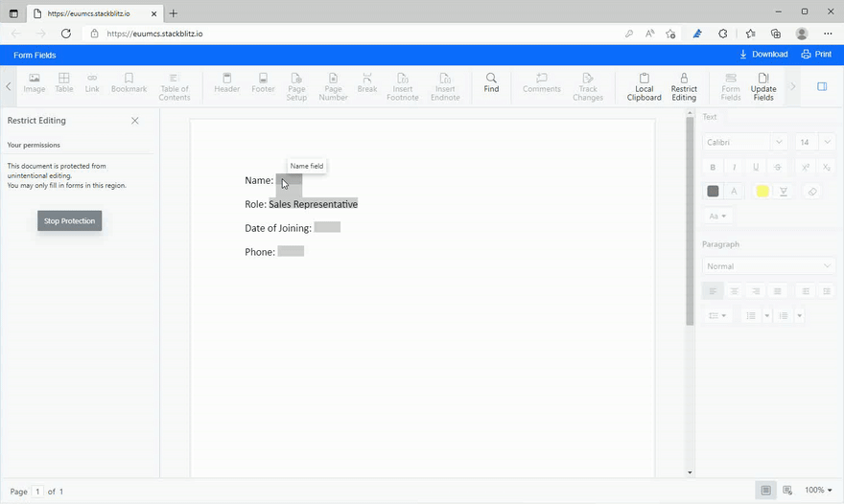Open Local Clipboard option
The width and height of the screenshot is (844, 504).
click(x=644, y=86)
